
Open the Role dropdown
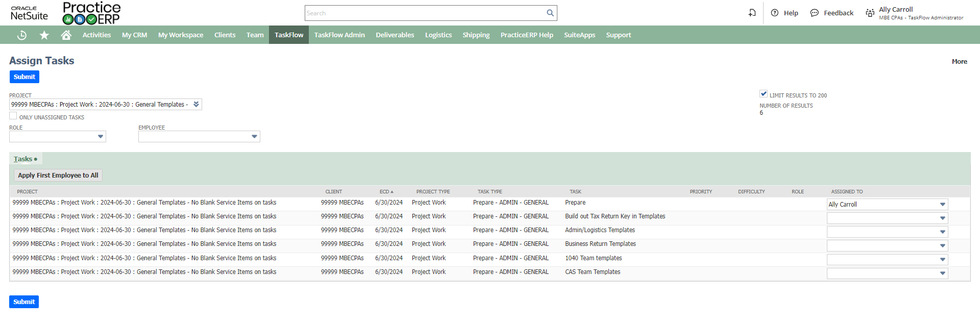(100, 136)
